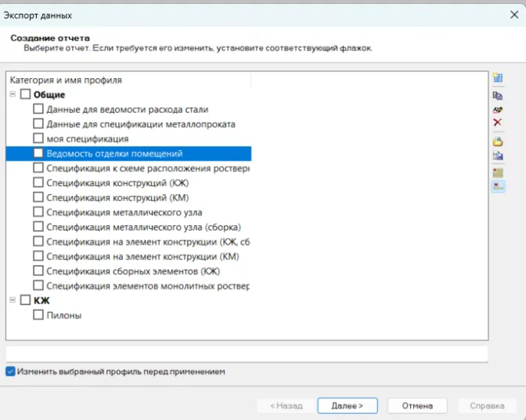Uncheck Изменить выбранный профиль перед применением
526x420 pixels.
pos(10,372)
